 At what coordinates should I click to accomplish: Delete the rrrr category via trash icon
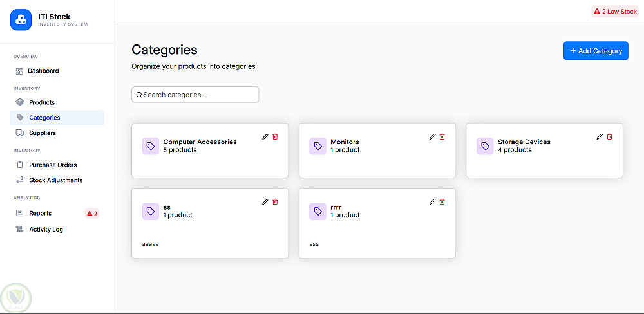442,201
